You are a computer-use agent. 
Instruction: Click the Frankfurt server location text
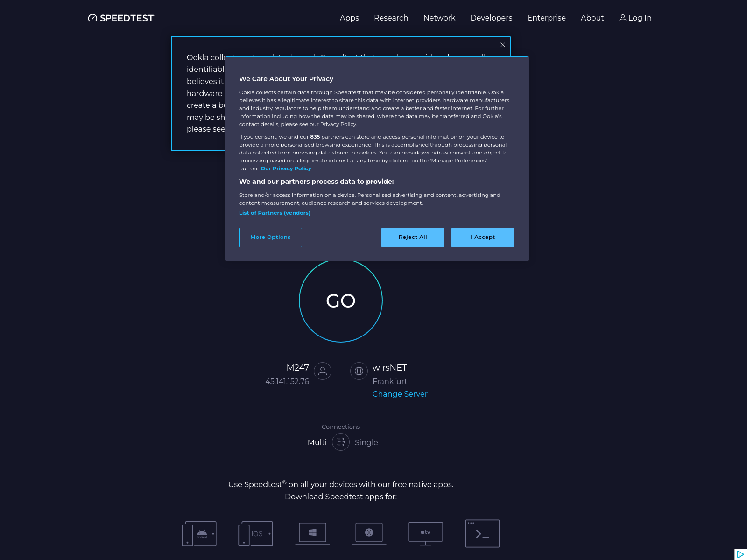[x=390, y=381]
